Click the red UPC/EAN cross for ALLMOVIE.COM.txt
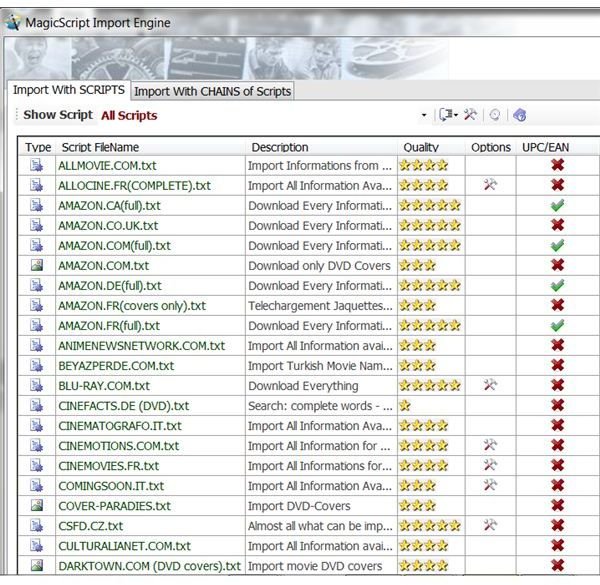This screenshot has width=600, height=585. click(558, 165)
